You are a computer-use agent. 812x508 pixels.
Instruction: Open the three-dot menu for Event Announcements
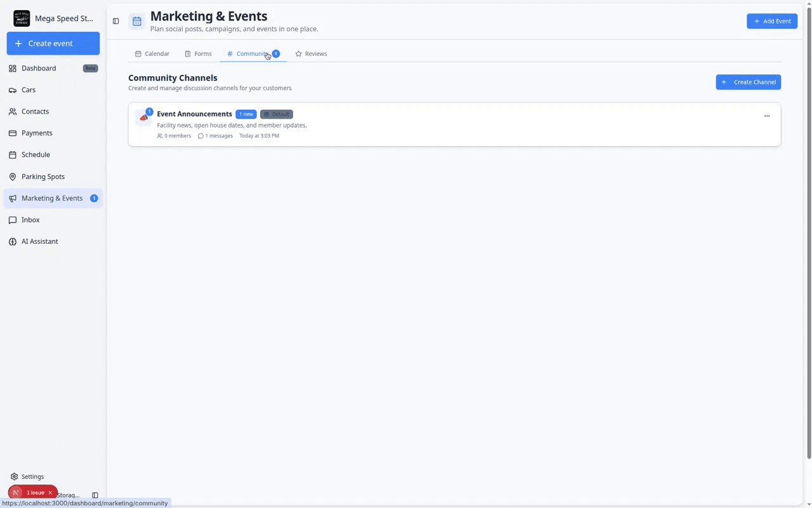click(767, 116)
